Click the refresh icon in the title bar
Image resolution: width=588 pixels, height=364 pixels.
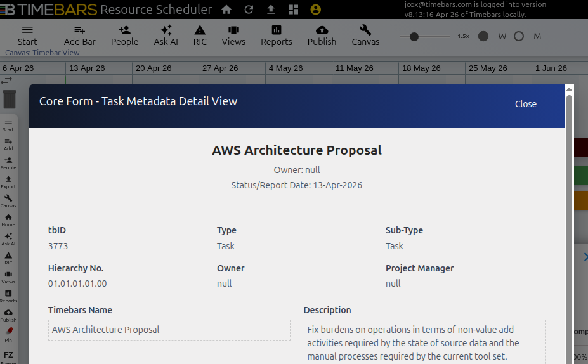pyautogui.click(x=249, y=10)
